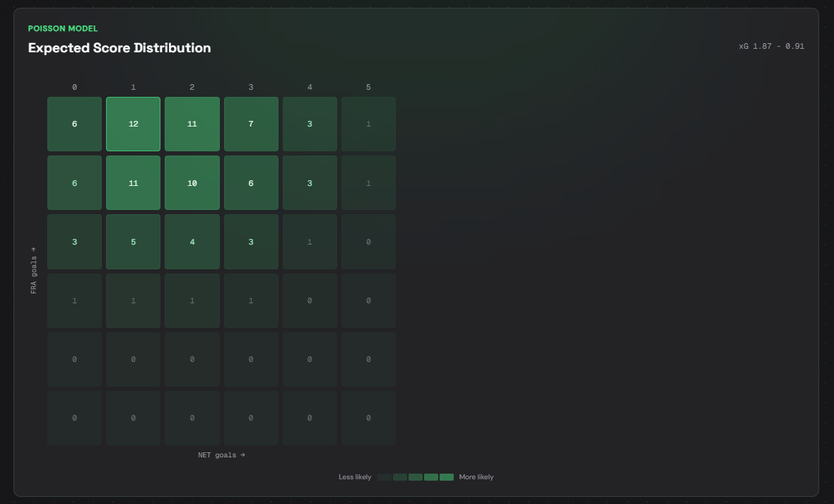This screenshot has height=504, width=834.
Task: Click the second legend swatch from left
Action: point(400,477)
